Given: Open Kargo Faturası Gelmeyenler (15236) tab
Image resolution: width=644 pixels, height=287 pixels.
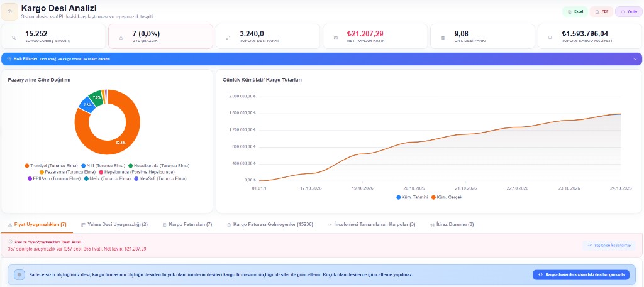Looking at the screenshot, I should click(270, 225).
